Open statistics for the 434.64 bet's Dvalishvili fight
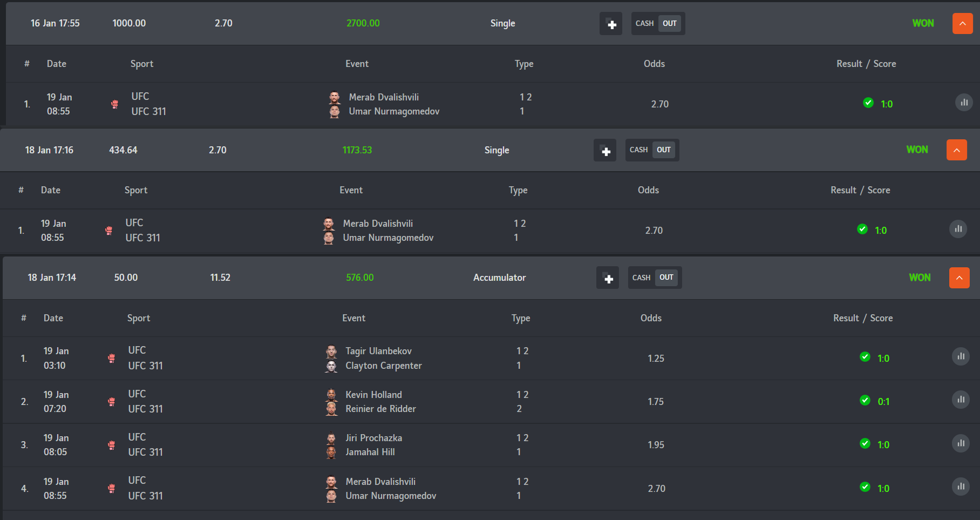980x520 pixels. tap(958, 229)
